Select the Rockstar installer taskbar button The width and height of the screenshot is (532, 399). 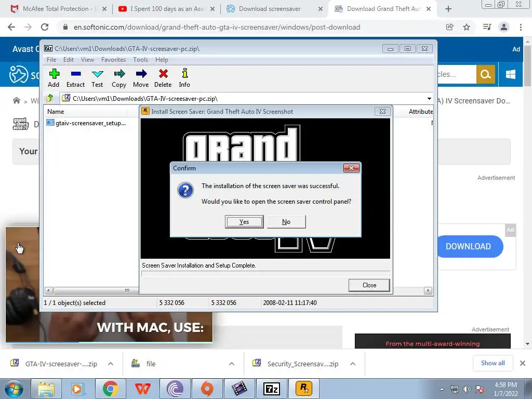click(304, 389)
